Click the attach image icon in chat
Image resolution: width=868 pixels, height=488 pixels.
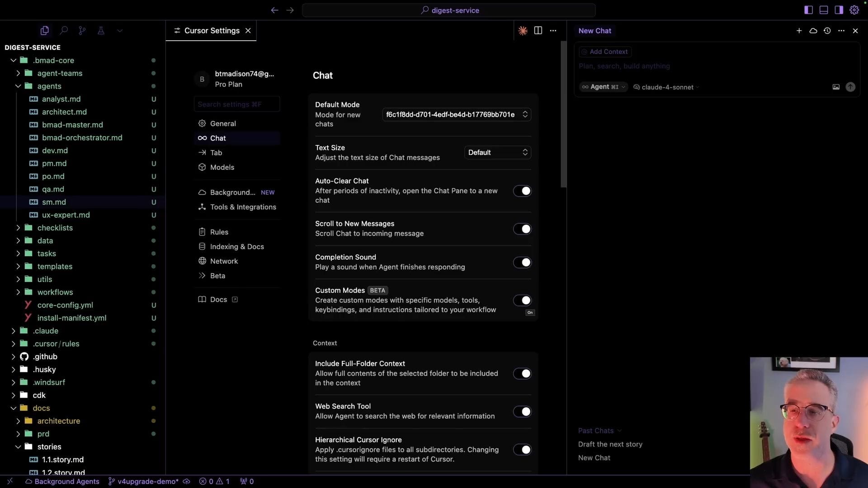(x=836, y=87)
